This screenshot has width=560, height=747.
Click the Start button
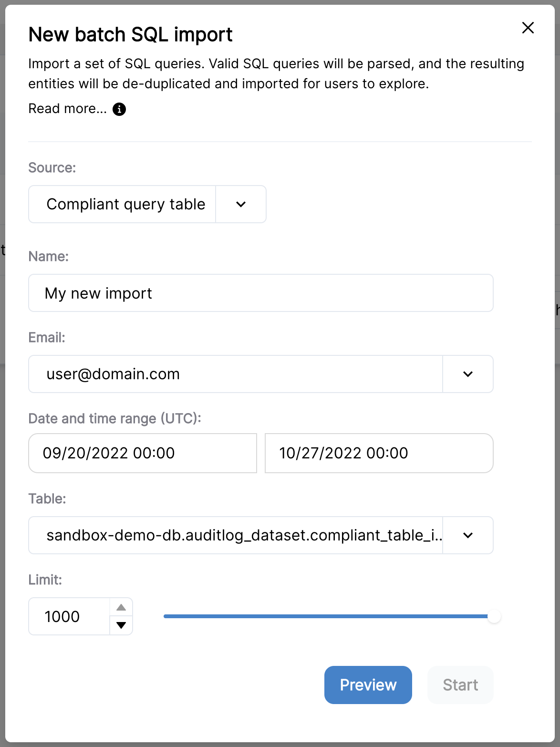[x=460, y=685]
